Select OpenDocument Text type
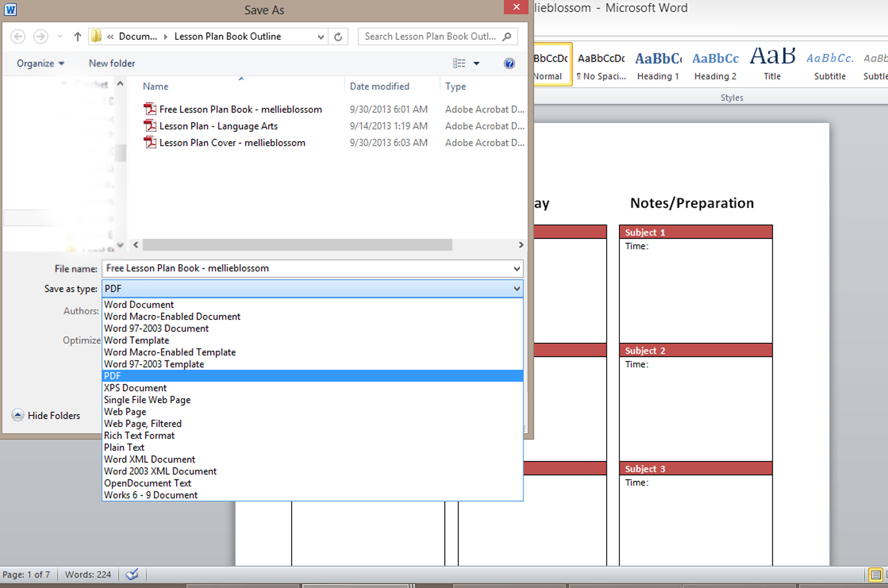This screenshot has height=588, width=888. click(x=313, y=483)
